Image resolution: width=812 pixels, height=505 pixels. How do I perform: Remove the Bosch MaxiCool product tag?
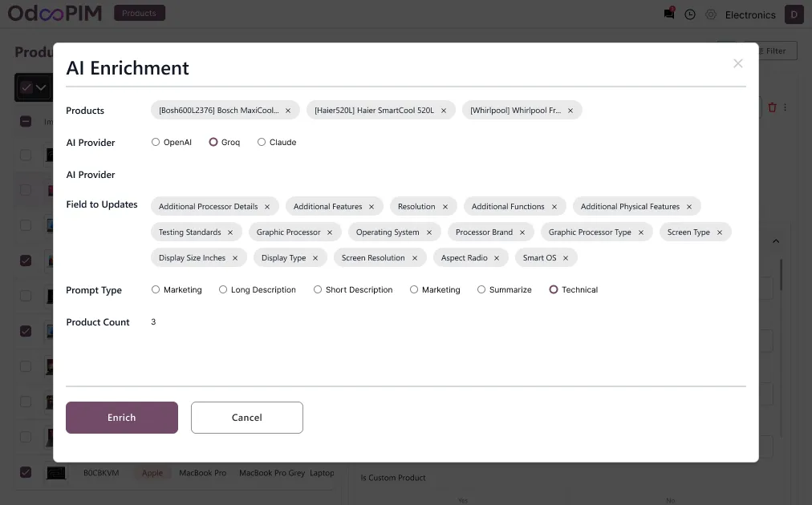pyautogui.click(x=288, y=111)
